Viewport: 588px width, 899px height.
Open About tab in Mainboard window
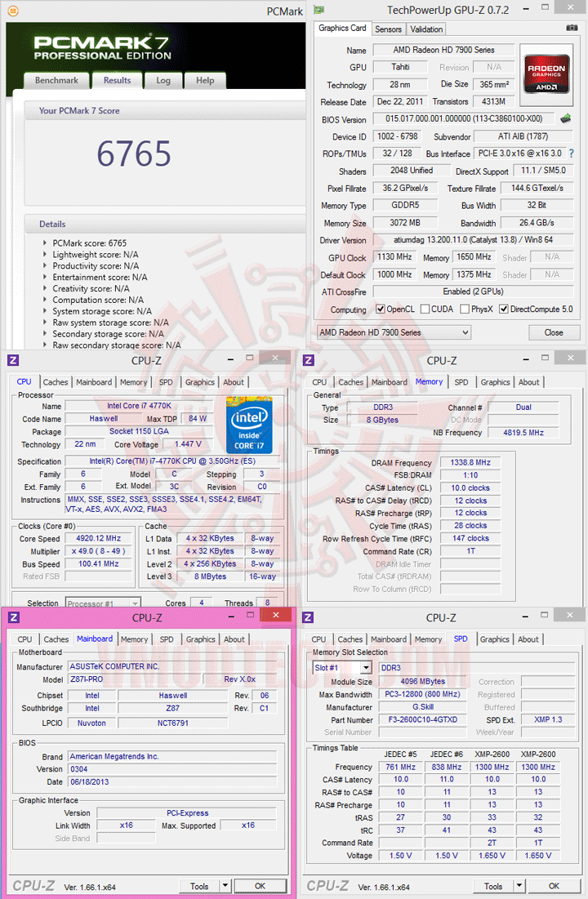pyautogui.click(x=234, y=639)
